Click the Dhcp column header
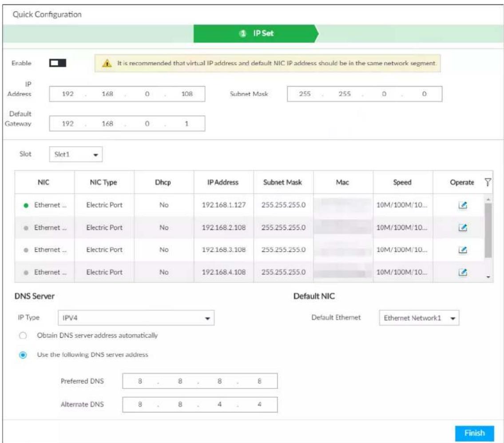The width and height of the screenshot is (504, 443). [163, 182]
